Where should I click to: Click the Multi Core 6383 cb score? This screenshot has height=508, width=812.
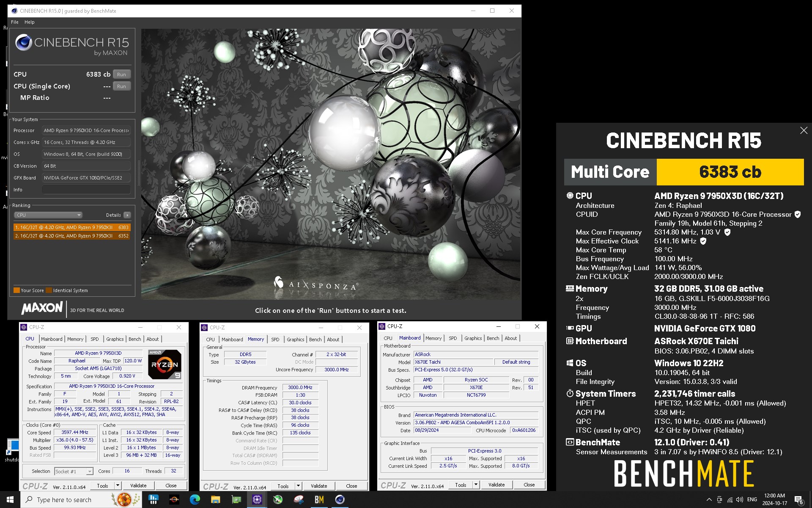pyautogui.click(x=730, y=172)
